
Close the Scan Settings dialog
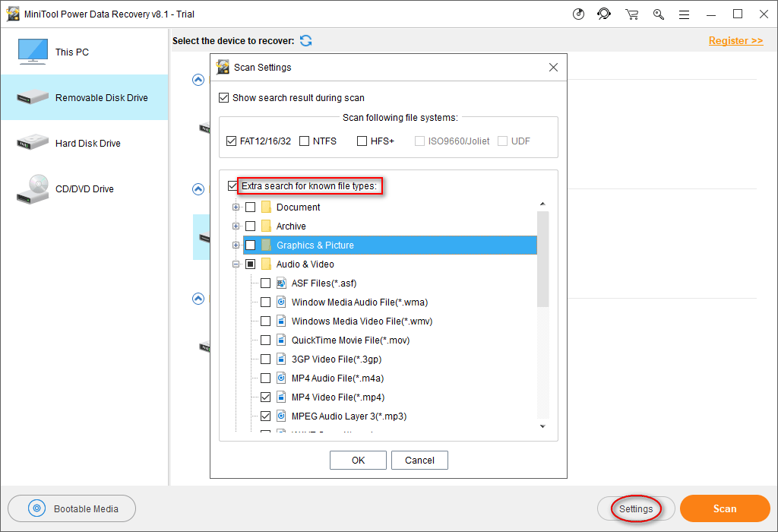coord(553,67)
